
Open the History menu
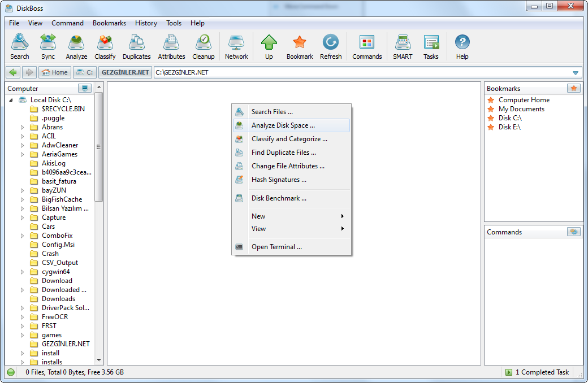click(x=146, y=23)
